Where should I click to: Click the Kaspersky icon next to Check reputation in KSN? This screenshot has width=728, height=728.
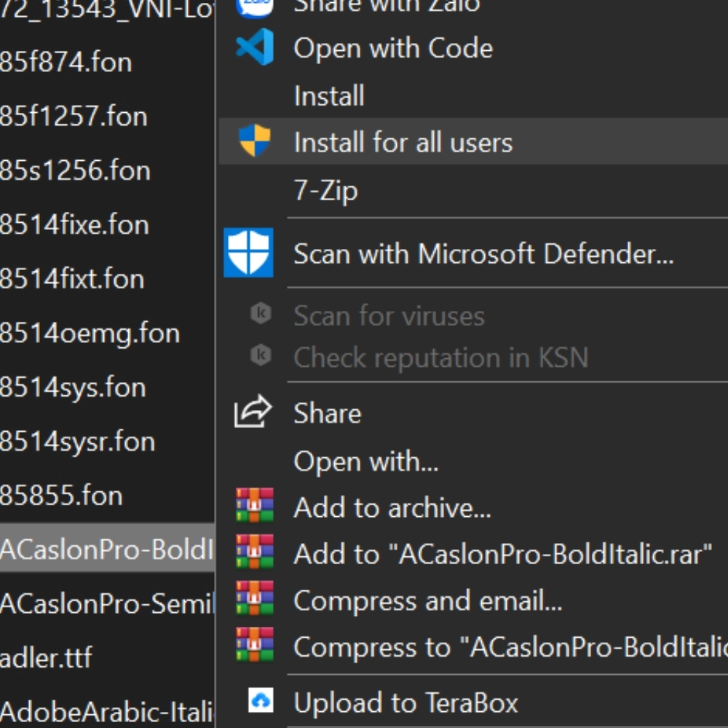click(261, 355)
